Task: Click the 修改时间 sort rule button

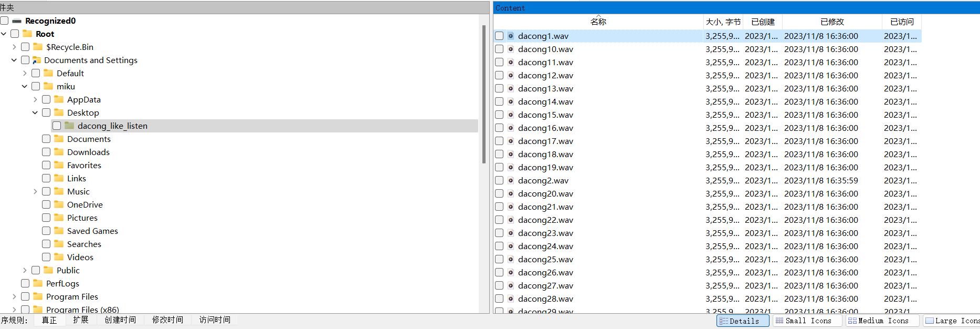Action: 167,320
